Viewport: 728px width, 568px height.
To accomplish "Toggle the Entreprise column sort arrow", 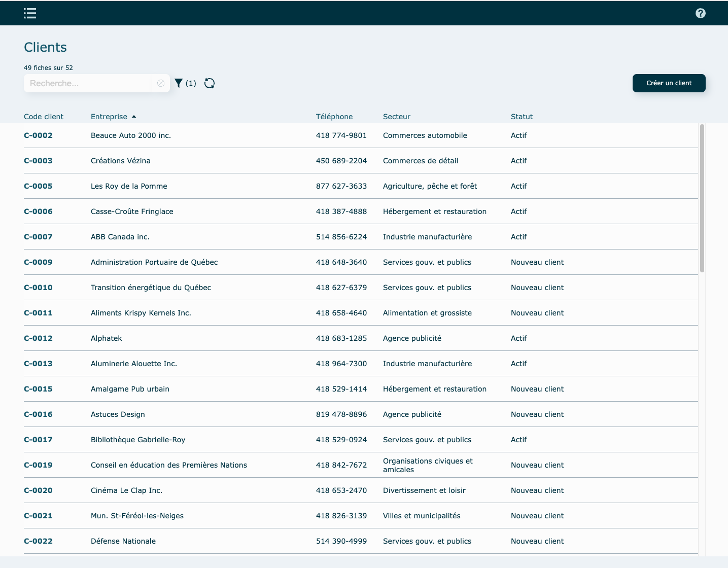I will pyautogui.click(x=134, y=117).
